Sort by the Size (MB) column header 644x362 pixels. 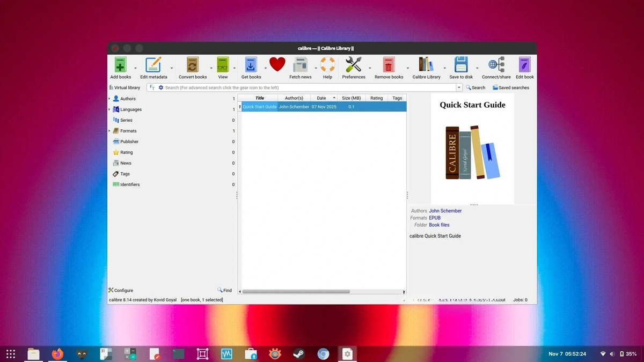click(x=352, y=98)
